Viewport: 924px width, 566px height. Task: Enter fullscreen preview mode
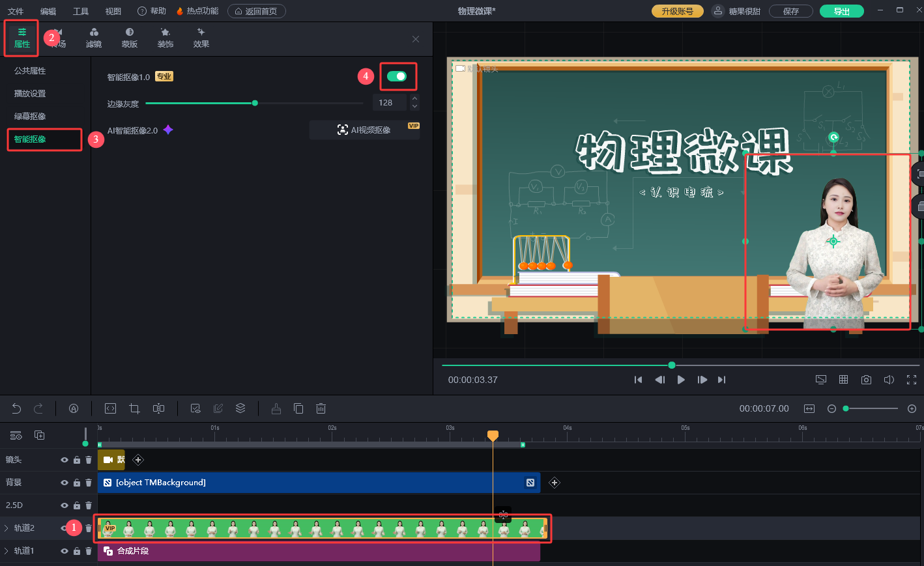click(x=912, y=380)
